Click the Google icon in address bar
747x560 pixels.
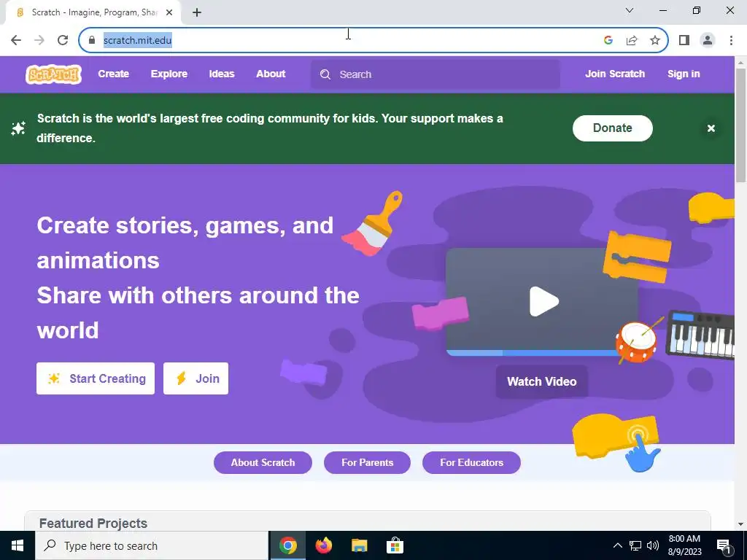pyautogui.click(x=608, y=40)
